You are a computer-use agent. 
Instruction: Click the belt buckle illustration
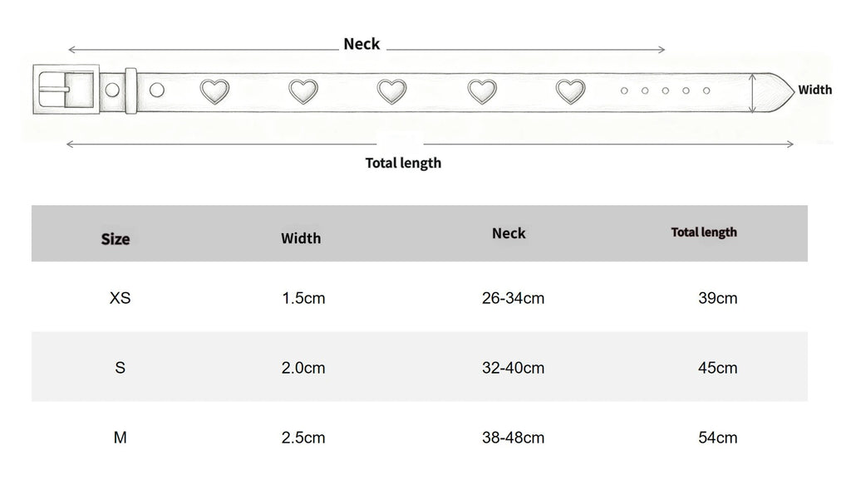pyautogui.click(x=66, y=89)
